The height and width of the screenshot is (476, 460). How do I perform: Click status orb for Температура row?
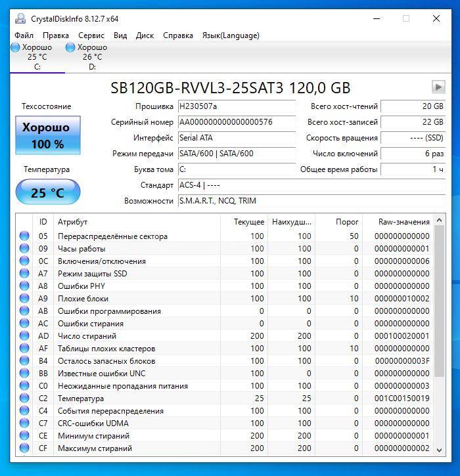(25, 399)
